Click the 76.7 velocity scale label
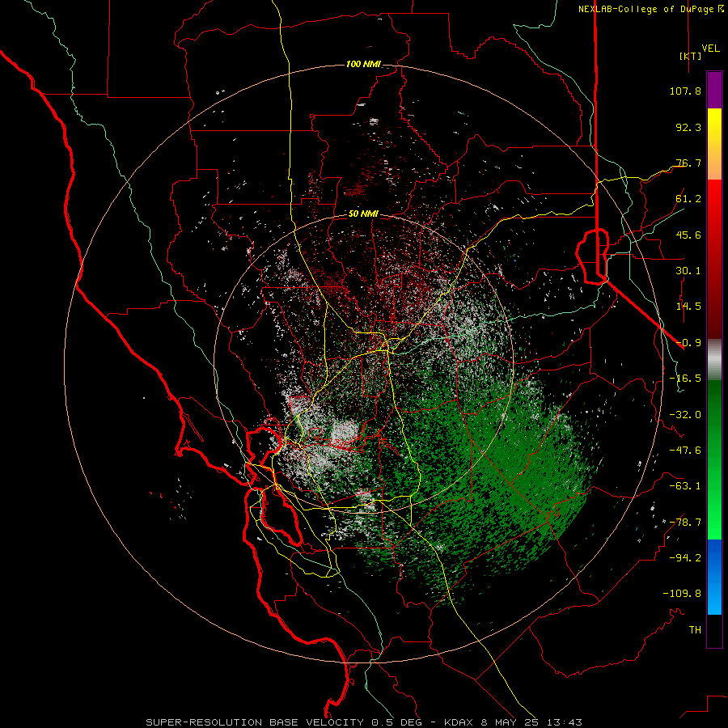 pyautogui.click(x=688, y=163)
